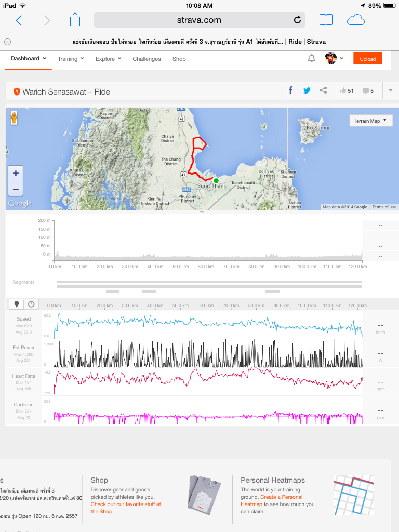
Task: Tap the Wi-Fi icon in status bar
Action: [x=22, y=5]
